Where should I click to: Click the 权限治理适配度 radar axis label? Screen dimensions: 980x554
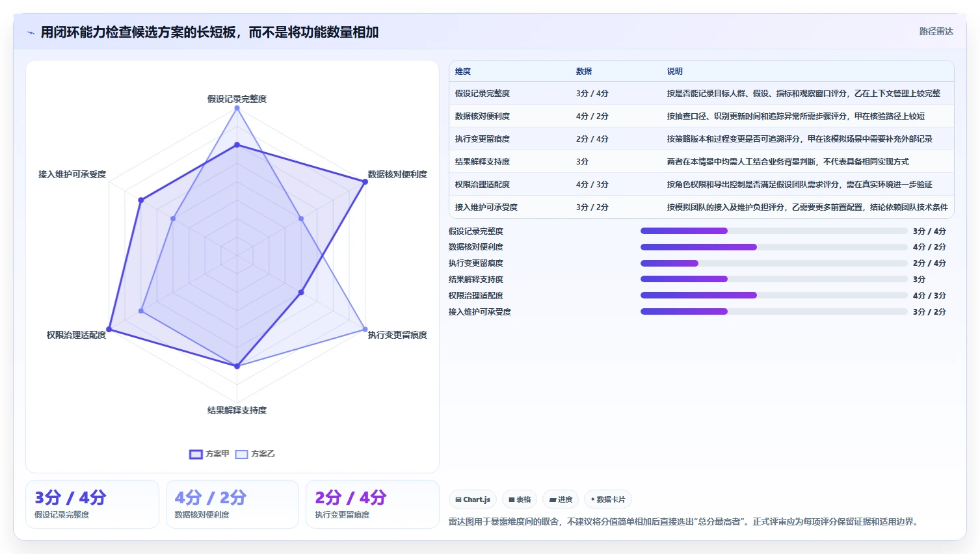tap(76, 335)
